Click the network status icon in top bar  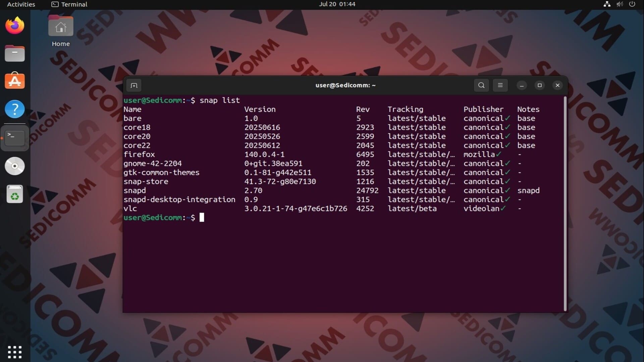tap(607, 4)
